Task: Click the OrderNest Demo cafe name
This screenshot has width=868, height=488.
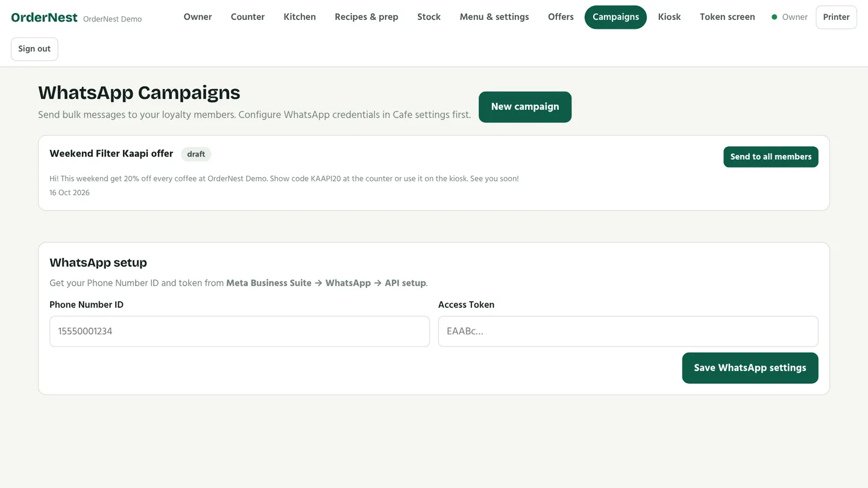Action: (113, 19)
